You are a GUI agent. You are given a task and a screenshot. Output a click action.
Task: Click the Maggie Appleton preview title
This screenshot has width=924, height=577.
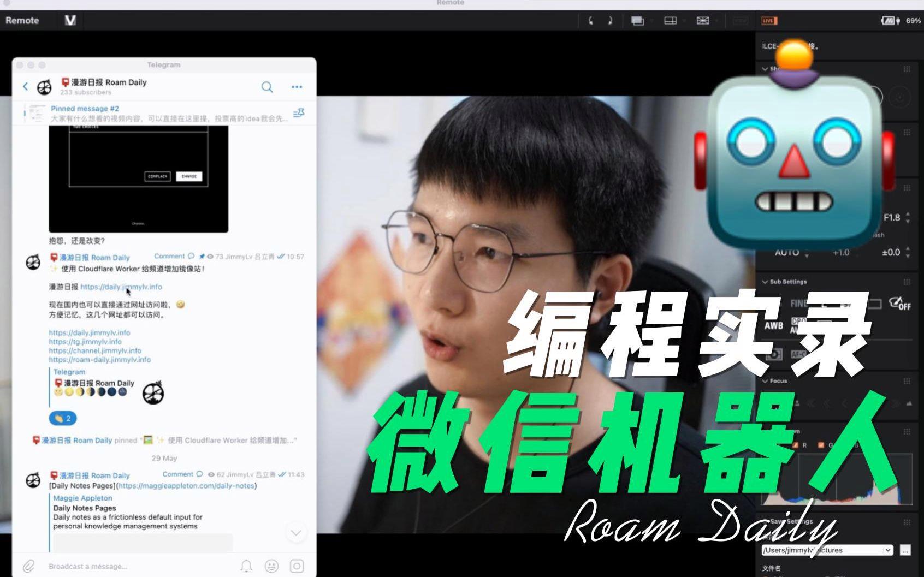(x=82, y=498)
